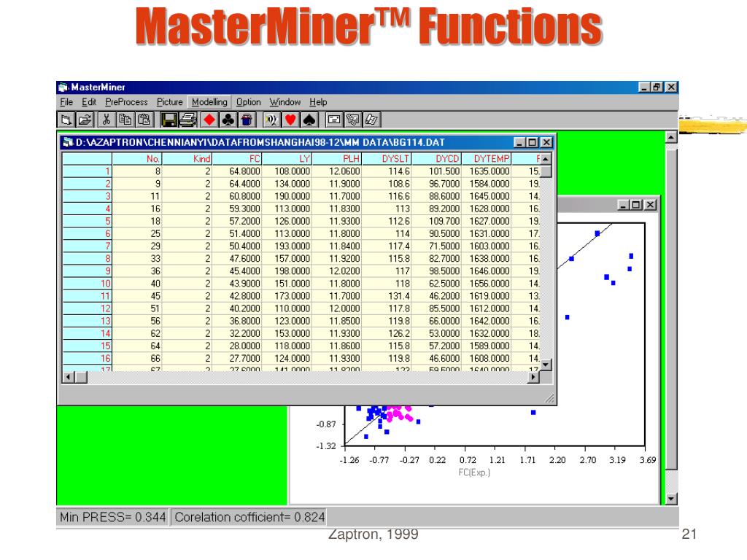This screenshot has height=560, width=747.
Task: Click FC cell value 64.8000
Action: tap(237, 171)
